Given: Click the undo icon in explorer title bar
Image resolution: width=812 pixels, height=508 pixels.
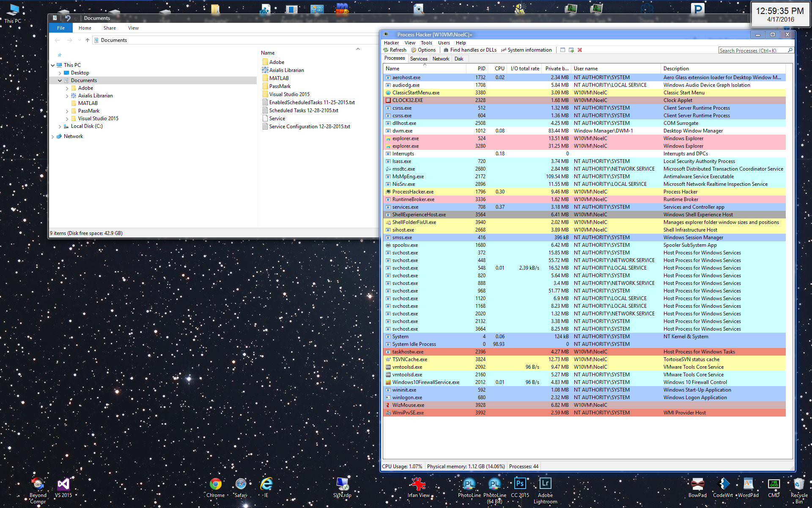Looking at the screenshot, I should (x=67, y=18).
